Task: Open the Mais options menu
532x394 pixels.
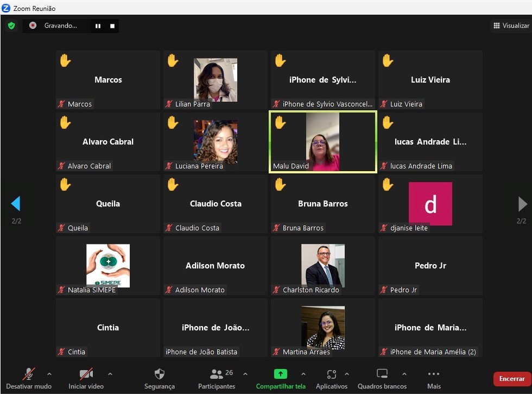Action: [x=434, y=378]
